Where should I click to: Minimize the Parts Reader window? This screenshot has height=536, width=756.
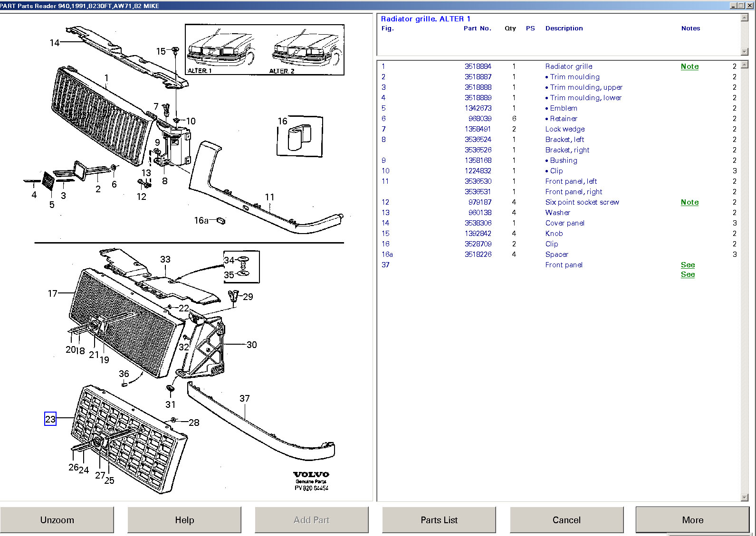point(733,6)
